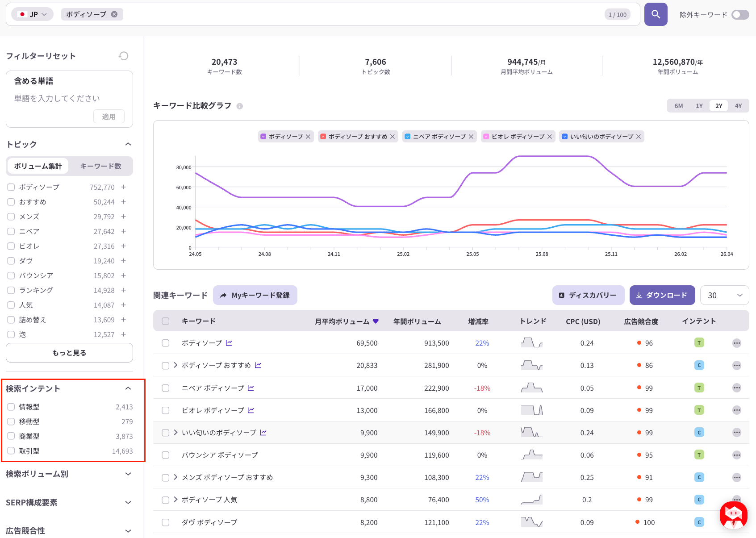This screenshot has width=756, height=538.
Task: Click Myキーワード登録 button
Action: coord(255,295)
